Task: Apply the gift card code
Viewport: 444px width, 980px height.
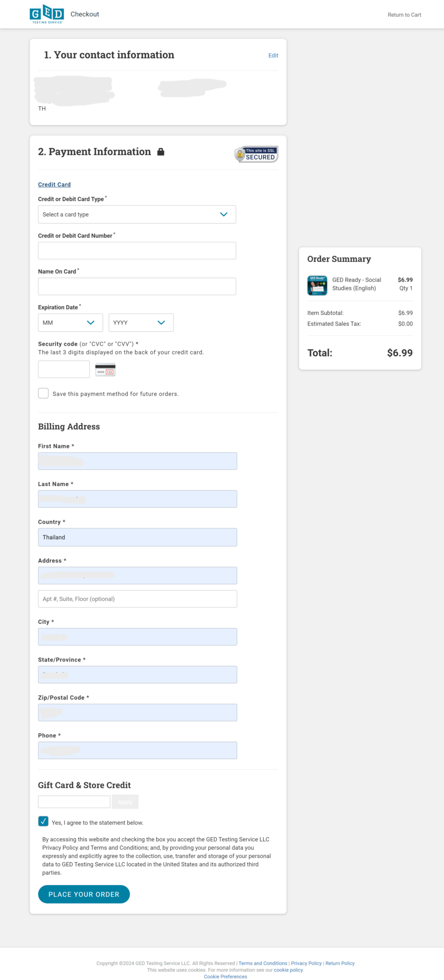Action: (125, 802)
